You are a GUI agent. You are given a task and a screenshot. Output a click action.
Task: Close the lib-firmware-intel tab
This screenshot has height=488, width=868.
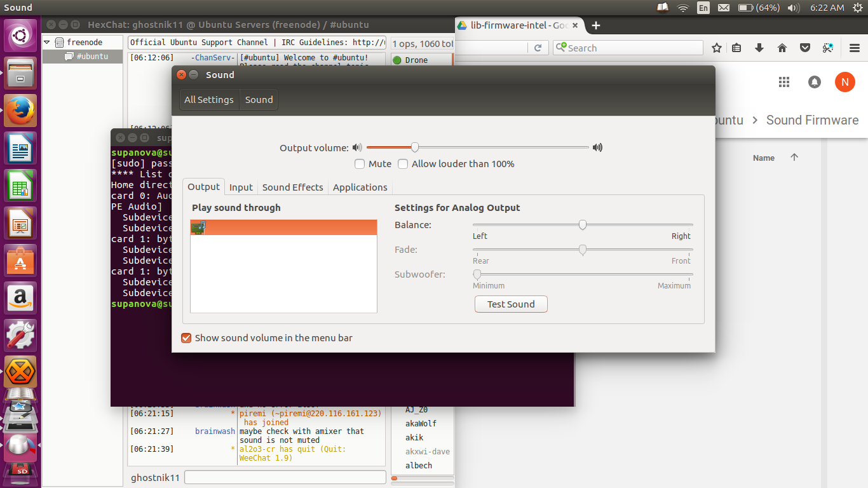576,25
